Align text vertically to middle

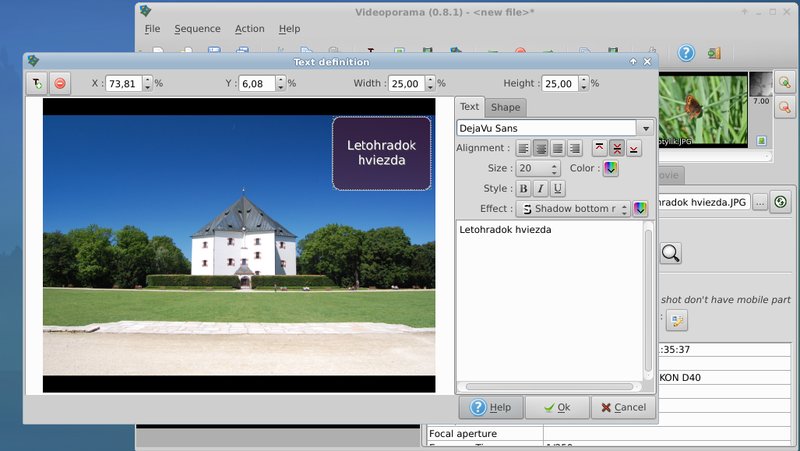(617, 148)
